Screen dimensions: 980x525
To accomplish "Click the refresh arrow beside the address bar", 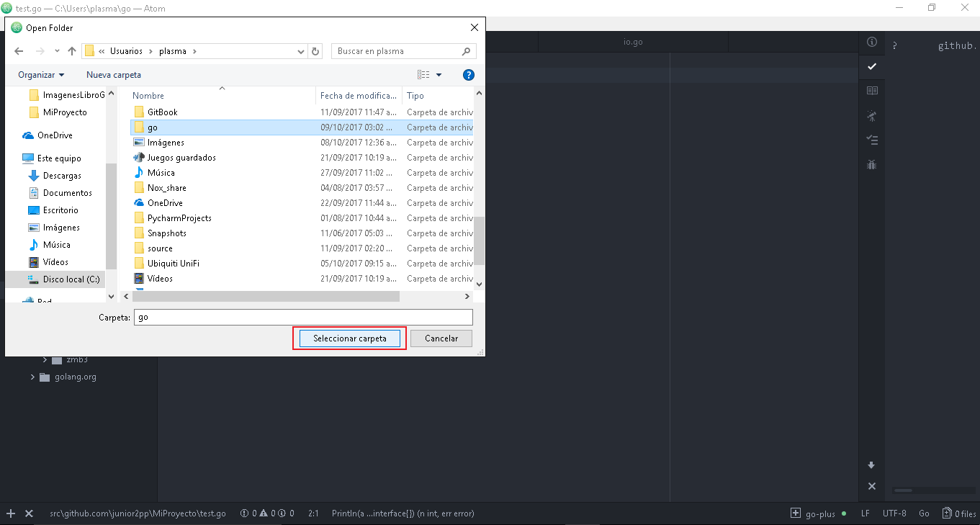I will click(316, 51).
